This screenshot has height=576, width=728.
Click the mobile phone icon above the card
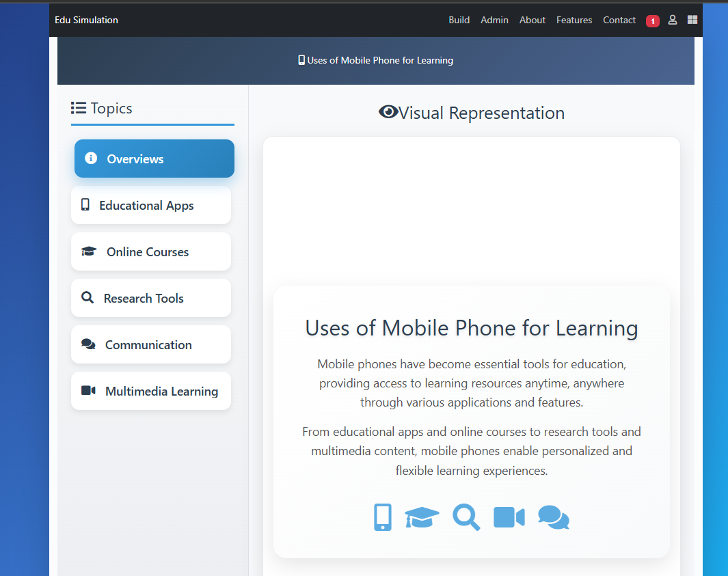pos(382,517)
